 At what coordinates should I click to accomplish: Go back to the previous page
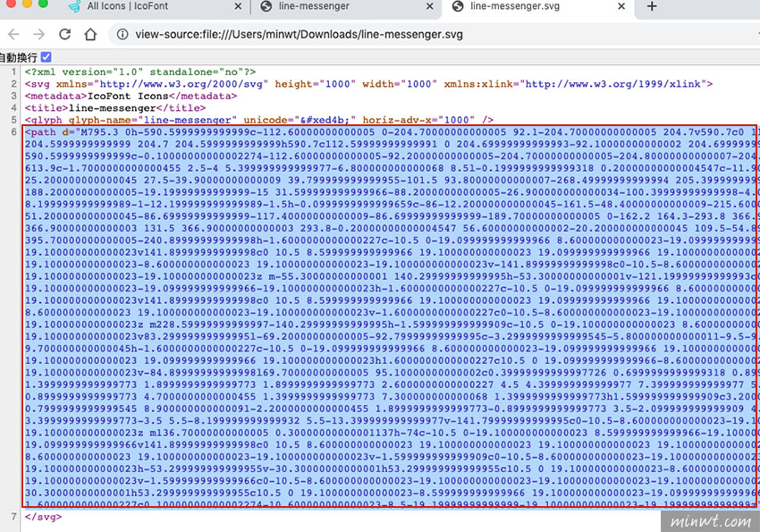click(13, 34)
